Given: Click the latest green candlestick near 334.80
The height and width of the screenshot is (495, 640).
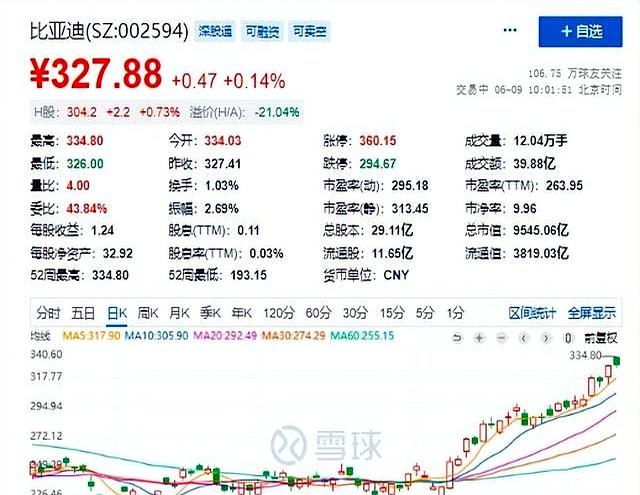Looking at the screenshot, I should pos(616,361).
